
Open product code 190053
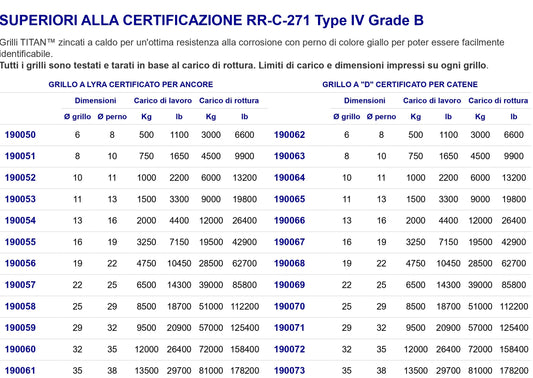(x=20, y=199)
